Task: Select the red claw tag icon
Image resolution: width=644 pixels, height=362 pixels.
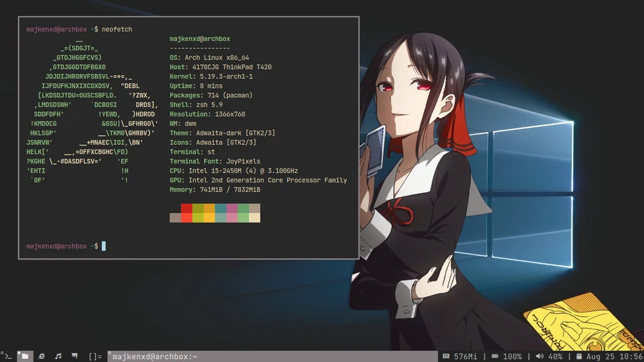Action: [74, 355]
